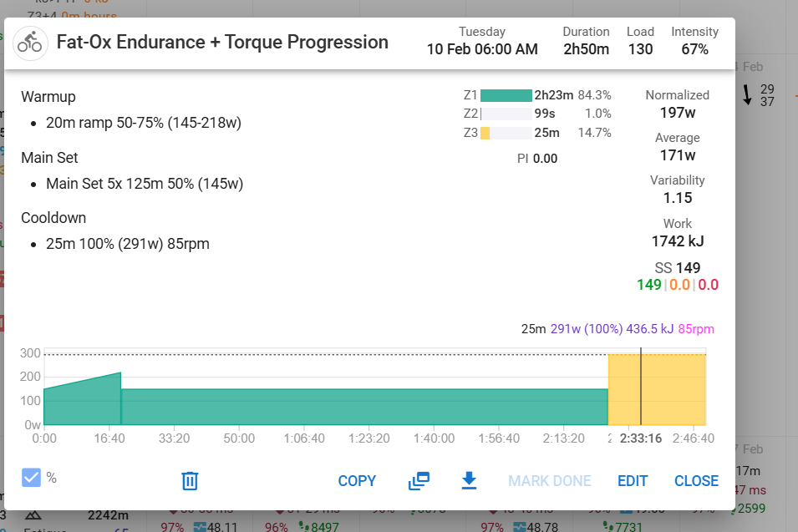
Task: Click the disabled MARK DONE button
Action: click(550, 481)
